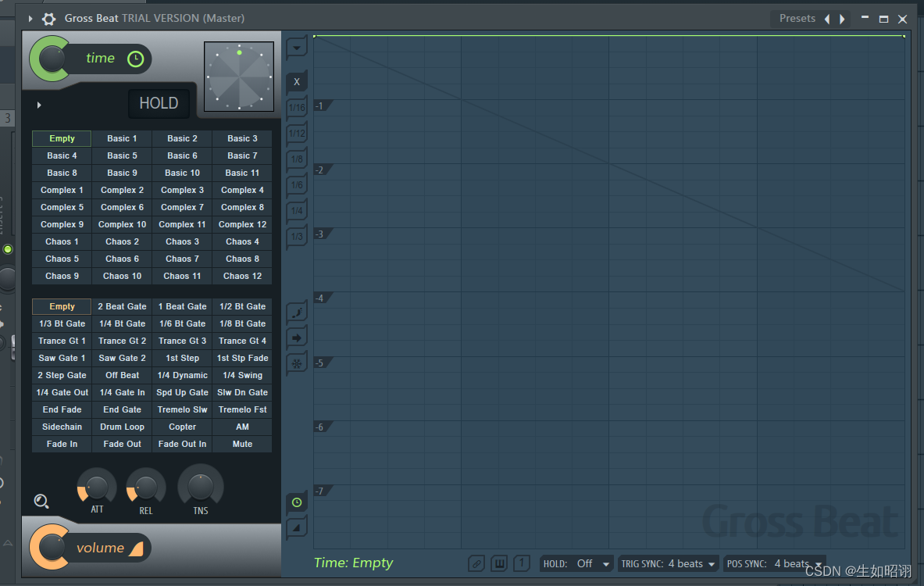Select the Chaos 6 time preset
This screenshot has width=924, height=586.
click(122, 259)
